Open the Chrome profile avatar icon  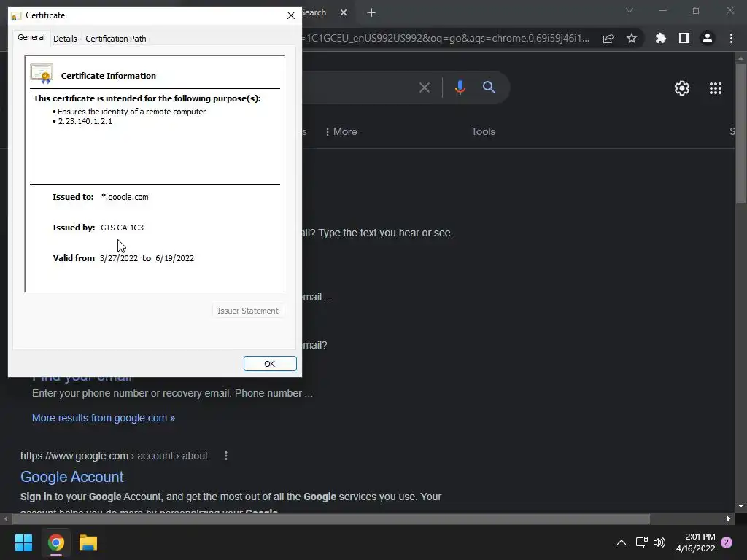tap(708, 38)
